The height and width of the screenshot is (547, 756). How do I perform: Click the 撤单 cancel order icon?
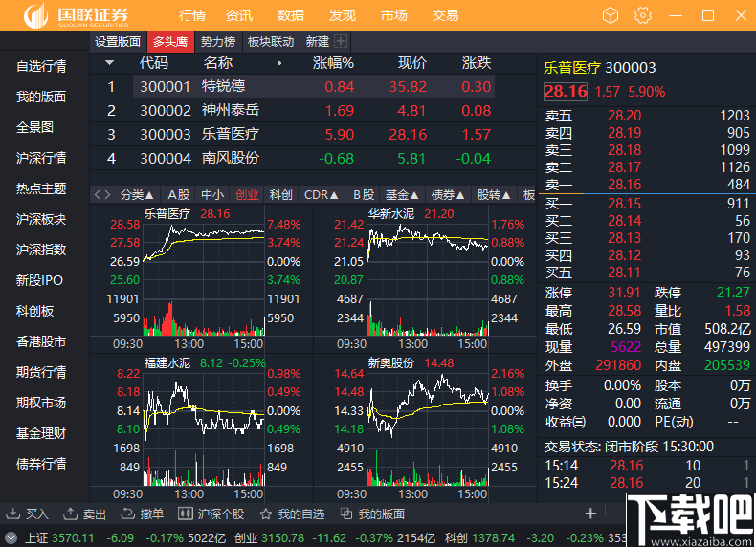128,514
